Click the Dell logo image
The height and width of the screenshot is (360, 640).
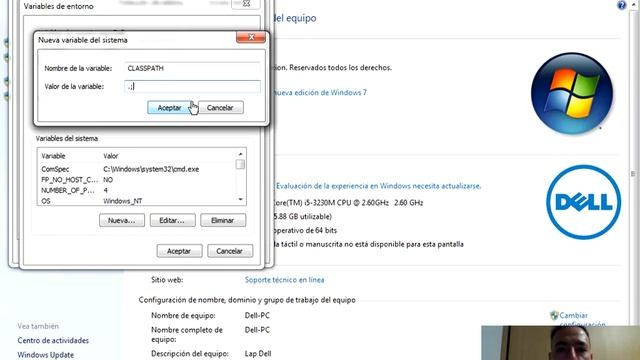point(584,202)
